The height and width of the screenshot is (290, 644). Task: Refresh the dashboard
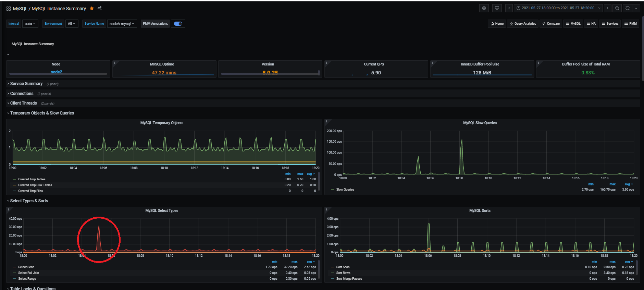(628, 8)
